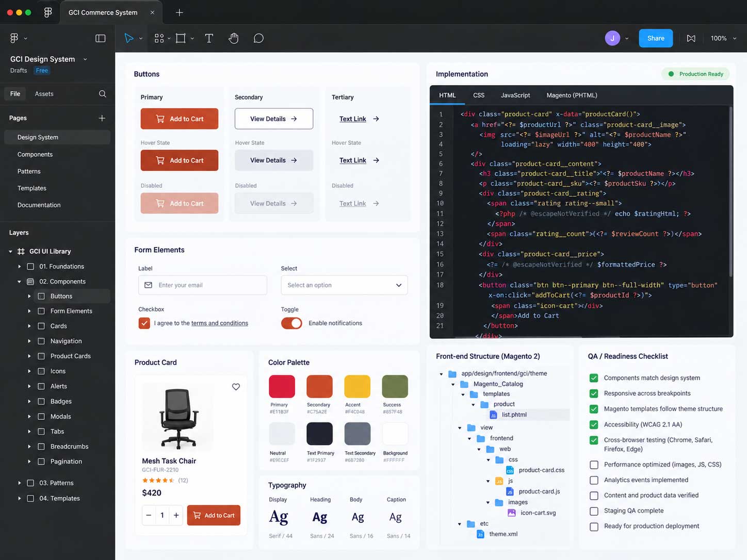747x560 pixels.
Task: Click primary Add to Cart default button
Action: 180,119
